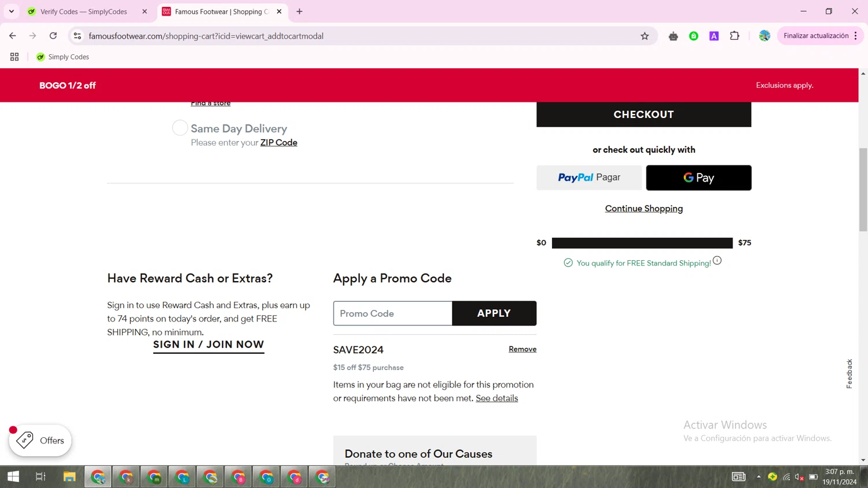Open touch keyboard tray icon
868x488 pixels.
click(738, 477)
